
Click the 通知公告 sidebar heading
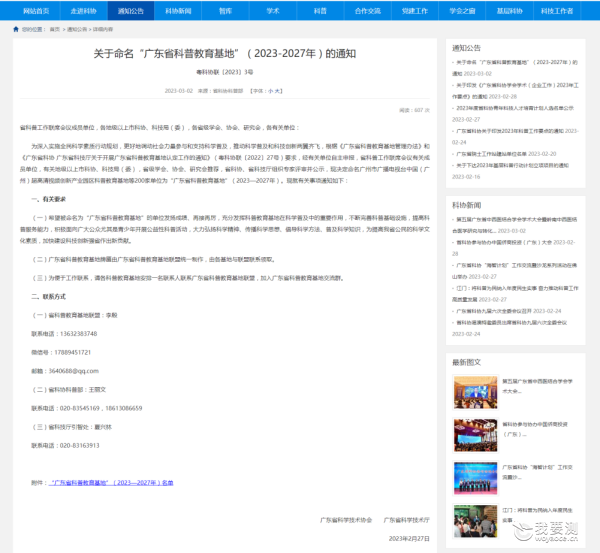tap(466, 48)
